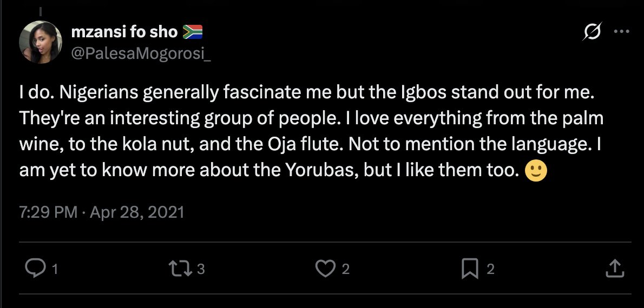Screen dimensions: 644x308
Task: Click the count beside the bookmark icon
Action: [x=490, y=269]
